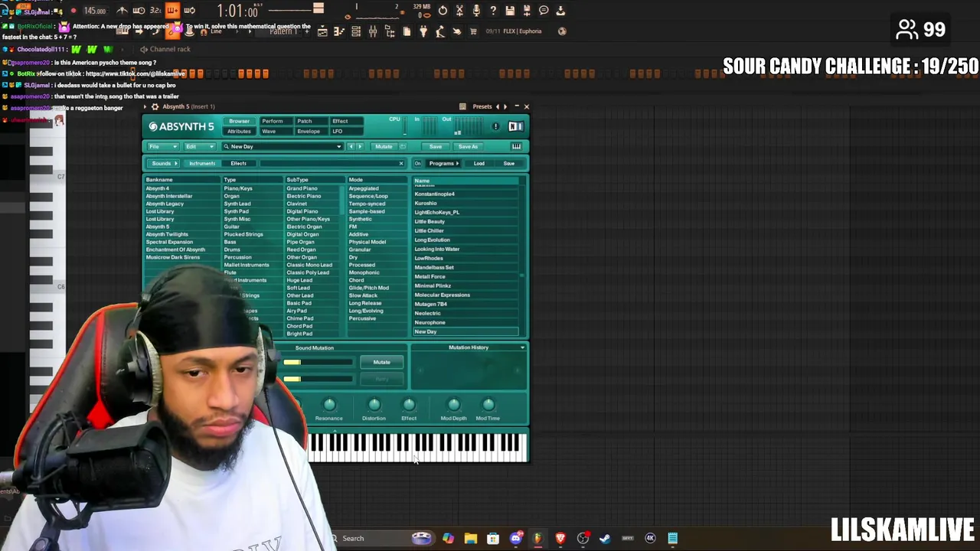The width and height of the screenshot is (980, 551).
Task: Open FL Studio help question mark icon
Action: point(493,10)
